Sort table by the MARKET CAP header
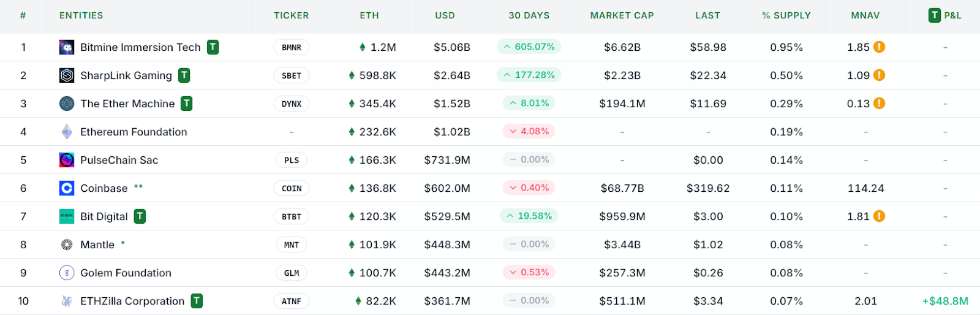The height and width of the screenshot is (315, 980). [x=622, y=15]
